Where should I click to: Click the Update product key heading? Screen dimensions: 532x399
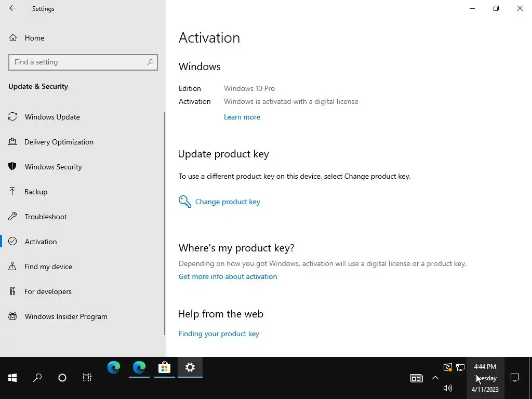click(223, 154)
